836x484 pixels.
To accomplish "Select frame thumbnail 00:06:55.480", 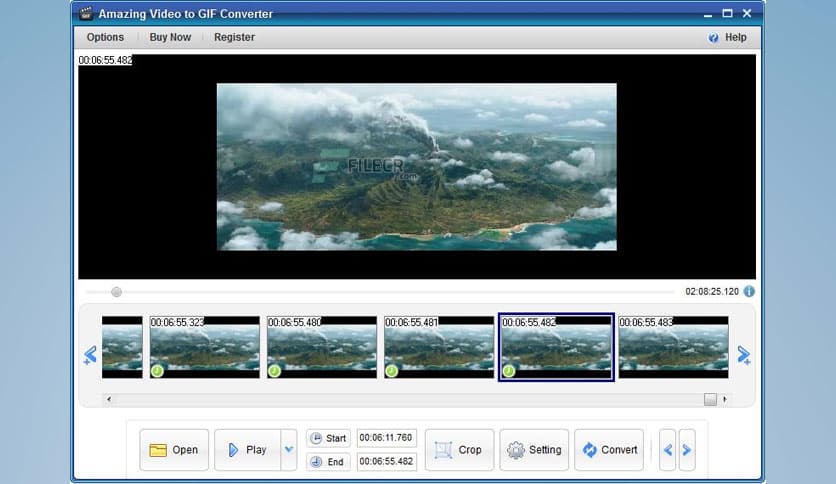I will 322,347.
